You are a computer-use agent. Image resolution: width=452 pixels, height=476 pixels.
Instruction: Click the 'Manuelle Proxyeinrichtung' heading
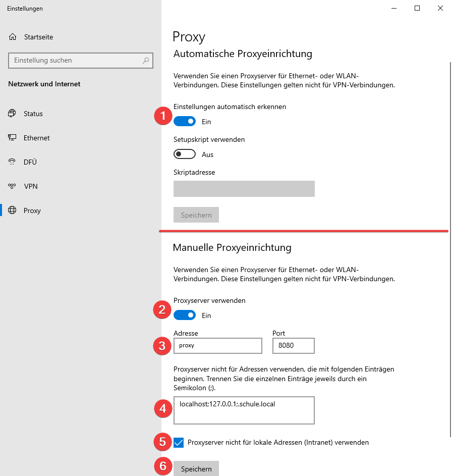[232, 247]
